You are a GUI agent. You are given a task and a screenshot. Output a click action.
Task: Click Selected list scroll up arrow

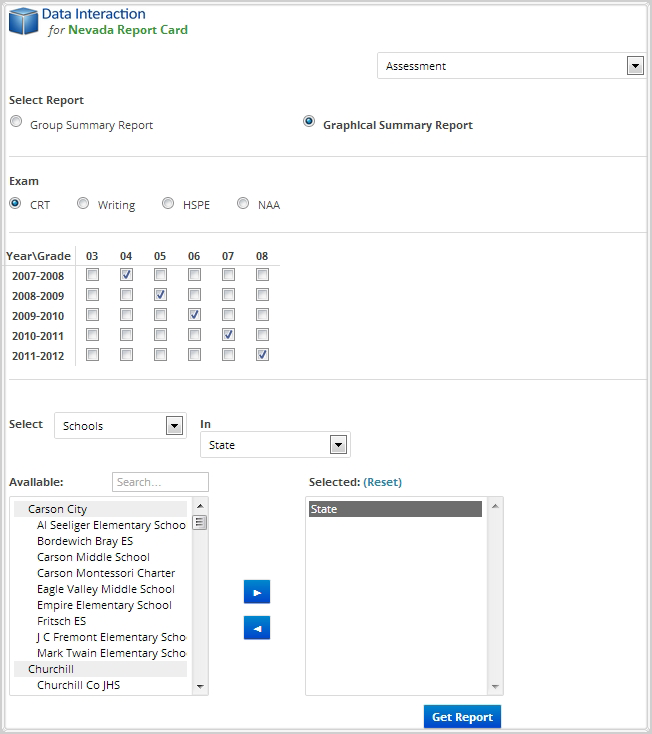tap(495, 506)
